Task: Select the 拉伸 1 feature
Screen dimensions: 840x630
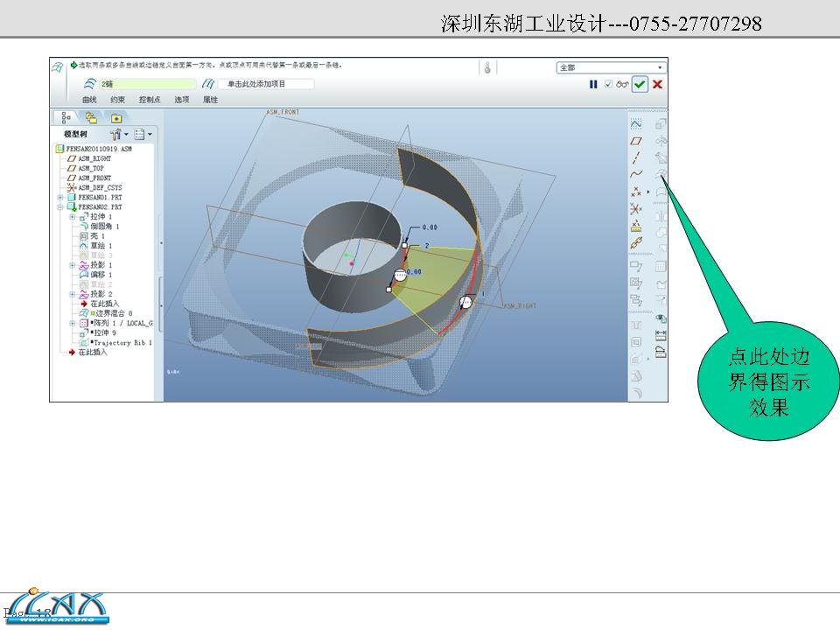Action: pyautogui.click(x=96, y=217)
